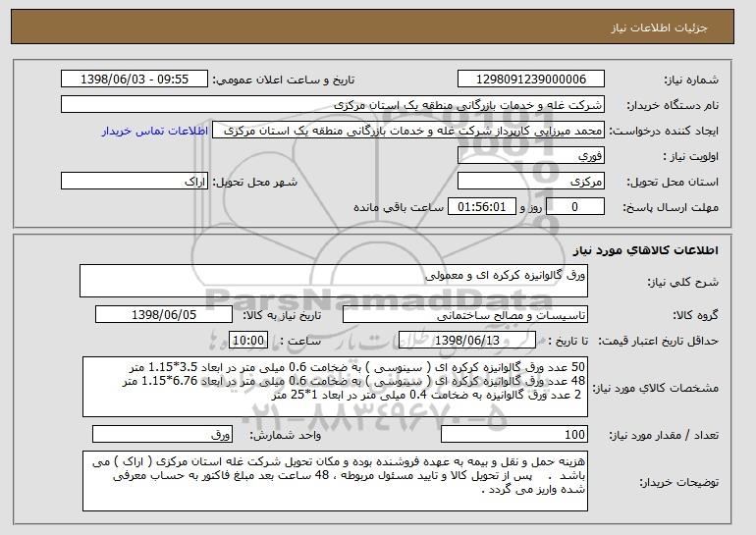Click the واحد شمارش label

click(x=286, y=435)
